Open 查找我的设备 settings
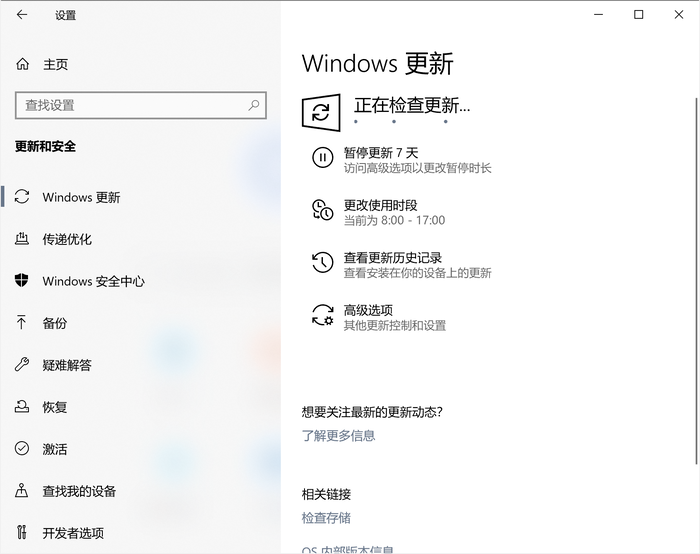 click(79, 491)
